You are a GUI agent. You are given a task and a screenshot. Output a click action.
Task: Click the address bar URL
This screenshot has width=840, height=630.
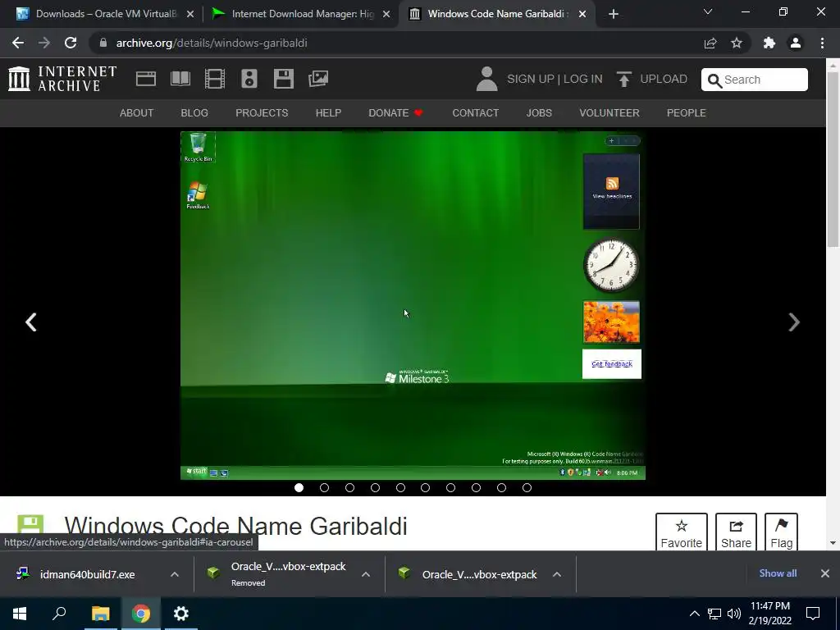pyautogui.click(x=212, y=43)
